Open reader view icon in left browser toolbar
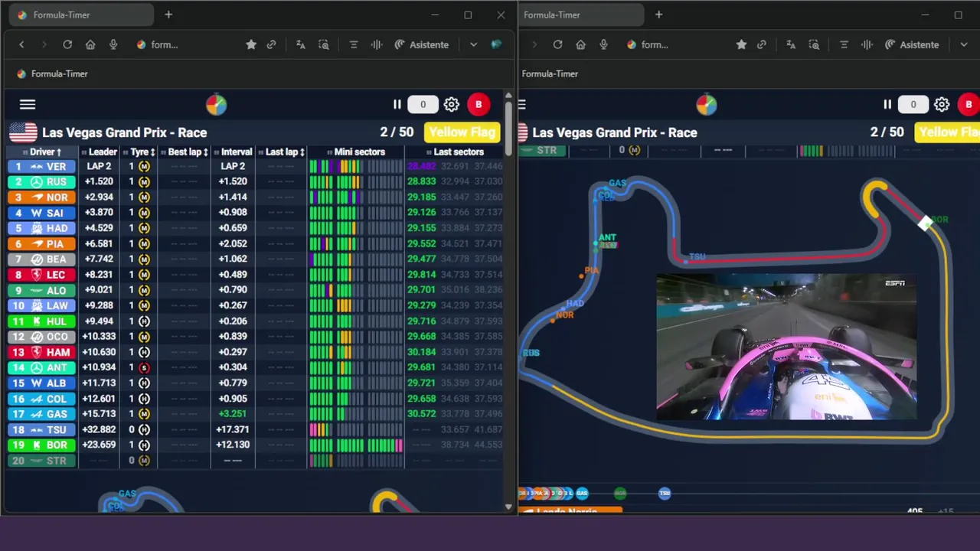Viewport: 980px width, 551px height. click(354, 44)
